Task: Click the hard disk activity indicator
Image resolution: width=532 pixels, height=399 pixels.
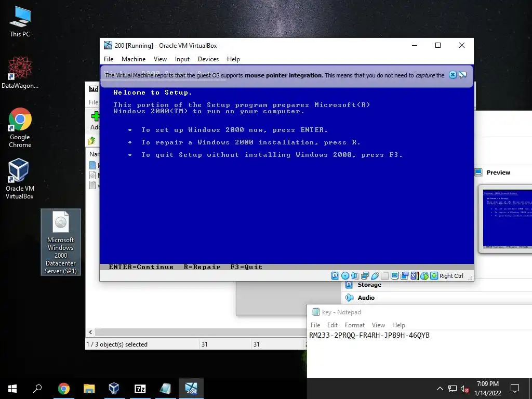Action: 335,276
